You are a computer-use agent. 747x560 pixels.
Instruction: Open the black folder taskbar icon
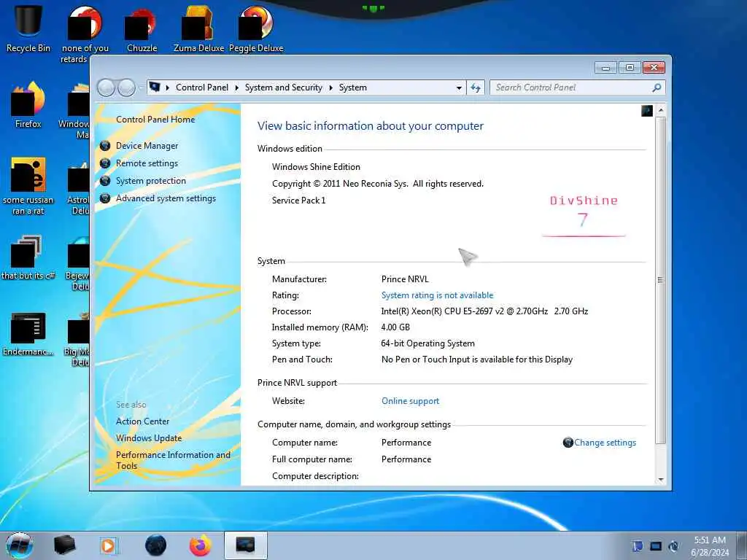point(64,545)
